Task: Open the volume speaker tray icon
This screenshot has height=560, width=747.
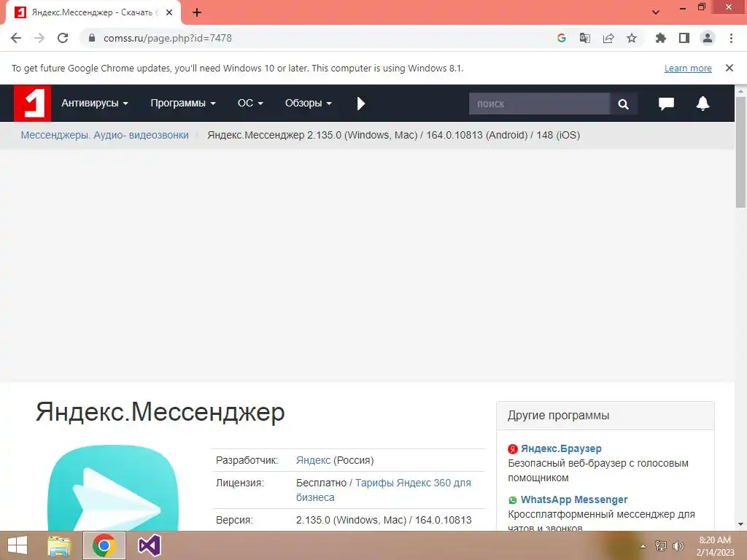Action: pos(678,546)
